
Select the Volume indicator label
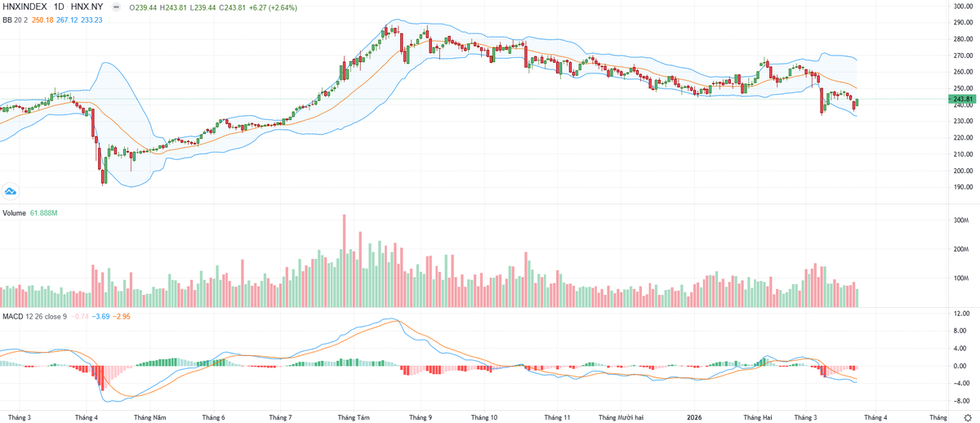click(14, 212)
